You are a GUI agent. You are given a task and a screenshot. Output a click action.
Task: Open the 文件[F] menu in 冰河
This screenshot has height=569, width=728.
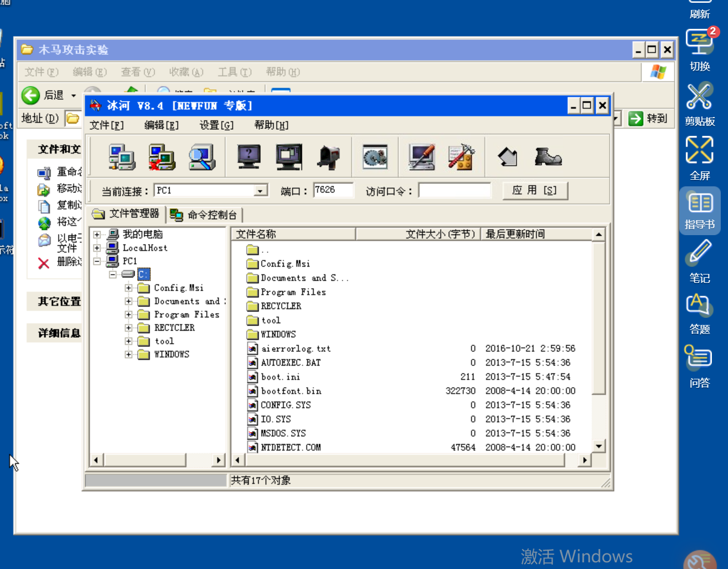pos(107,125)
